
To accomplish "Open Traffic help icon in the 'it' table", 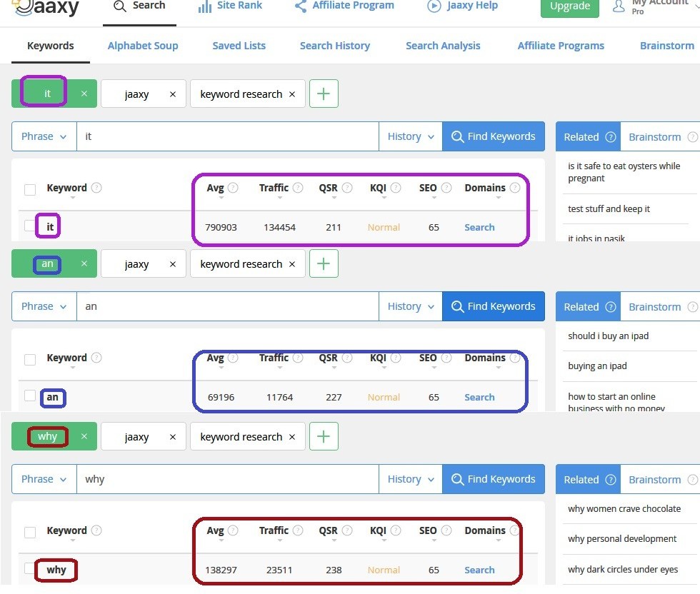I will (x=298, y=188).
